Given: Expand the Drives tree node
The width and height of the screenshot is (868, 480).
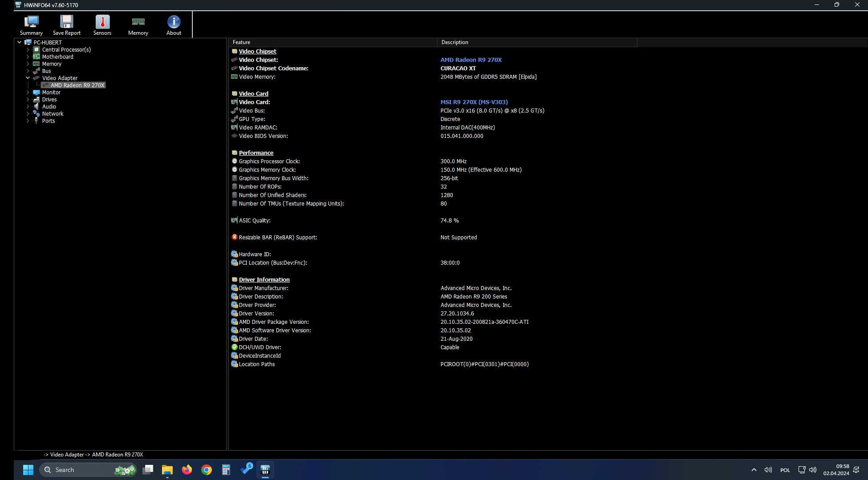Looking at the screenshot, I should [28, 99].
